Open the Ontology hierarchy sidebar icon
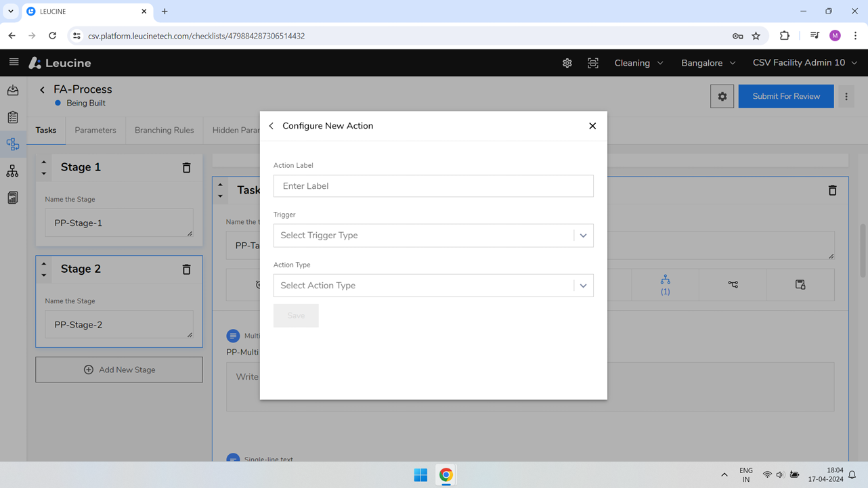Viewport: 868px width, 488px height. coord(12,171)
